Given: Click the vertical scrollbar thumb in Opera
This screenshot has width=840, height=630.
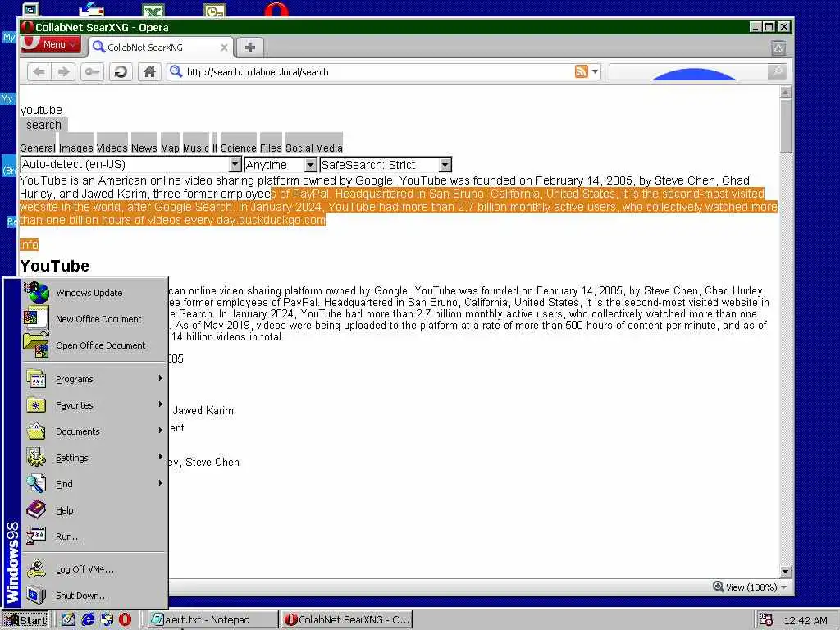Looking at the screenshot, I should (x=785, y=126).
